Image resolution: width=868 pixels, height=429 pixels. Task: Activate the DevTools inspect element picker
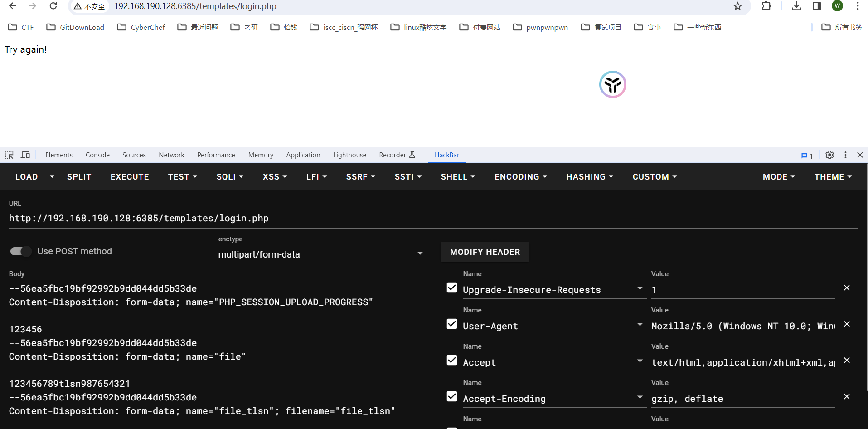click(x=10, y=155)
